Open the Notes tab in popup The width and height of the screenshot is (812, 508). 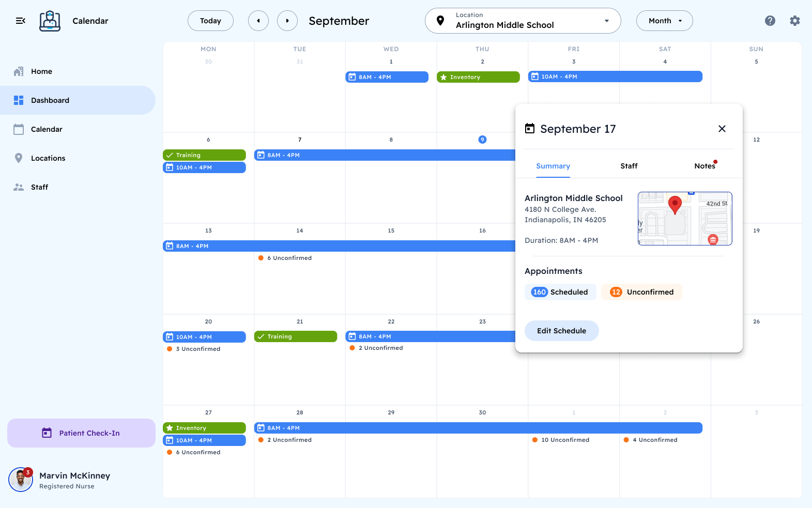[x=704, y=166]
